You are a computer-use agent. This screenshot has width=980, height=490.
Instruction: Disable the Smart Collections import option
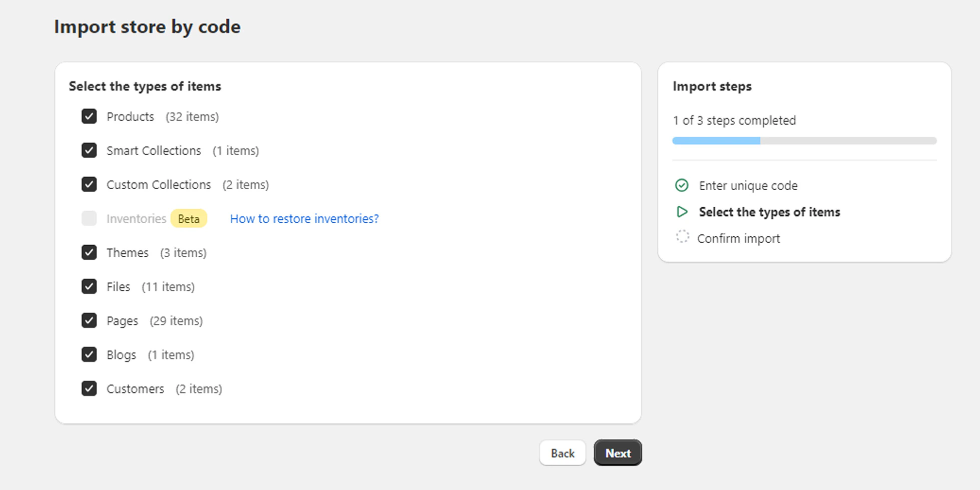(x=89, y=150)
